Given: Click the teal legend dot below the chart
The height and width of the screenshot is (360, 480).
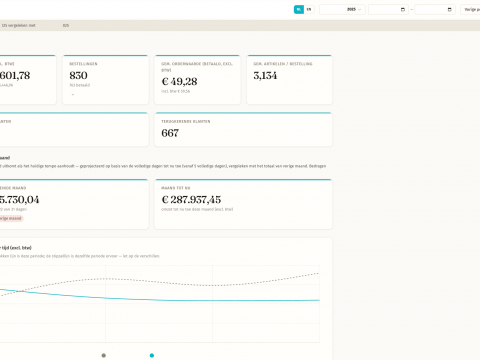Looking at the screenshot, I should 152,355.
